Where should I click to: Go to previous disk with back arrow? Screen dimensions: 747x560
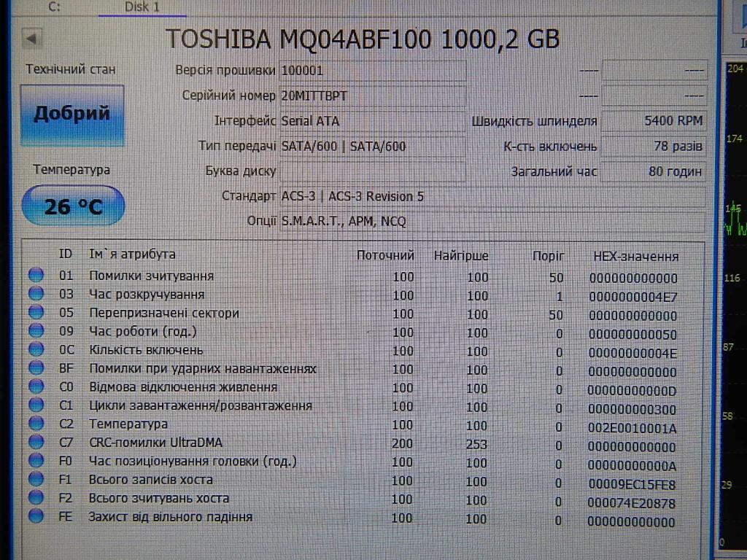point(32,39)
